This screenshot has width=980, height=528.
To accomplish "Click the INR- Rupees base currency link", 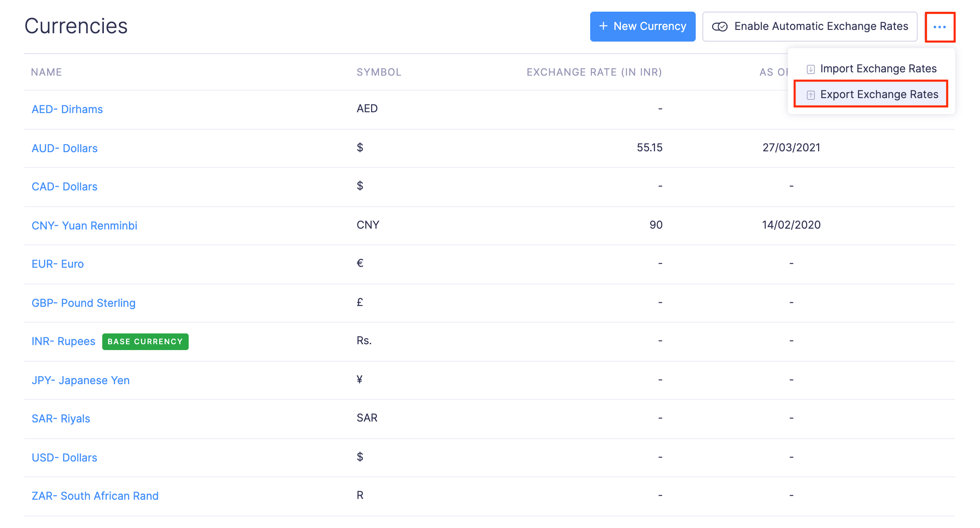I will pyautogui.click(x=63, y=341).
